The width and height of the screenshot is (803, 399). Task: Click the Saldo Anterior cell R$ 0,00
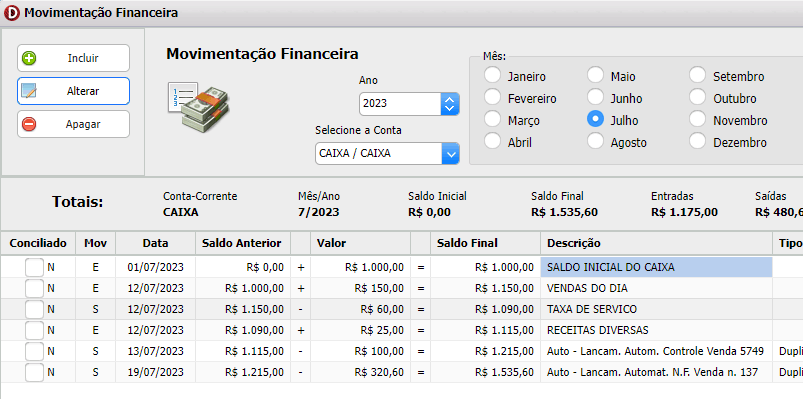243,267
